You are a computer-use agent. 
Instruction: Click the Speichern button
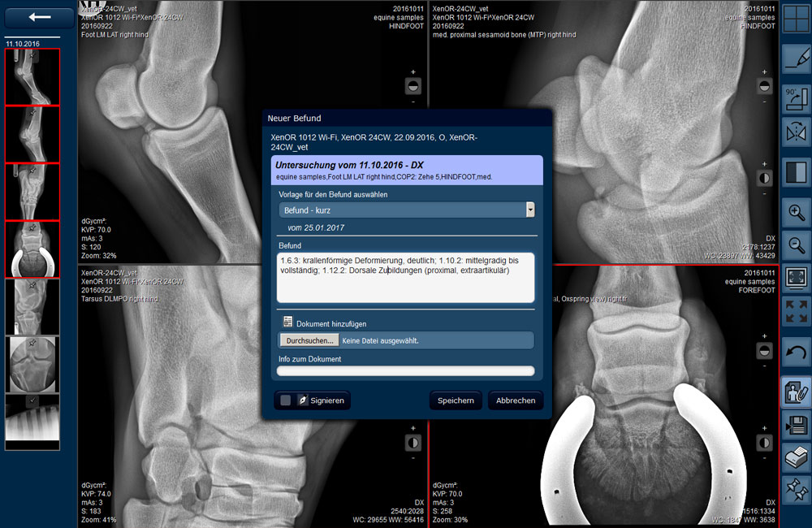[456, 400]
